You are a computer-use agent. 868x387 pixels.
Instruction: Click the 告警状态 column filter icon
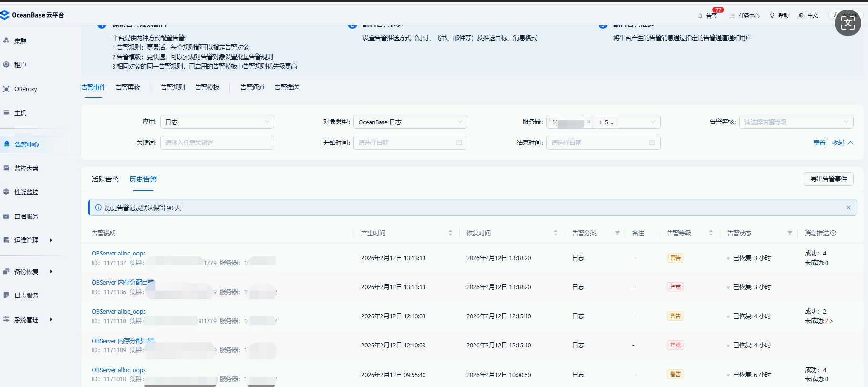click(790, 233)
